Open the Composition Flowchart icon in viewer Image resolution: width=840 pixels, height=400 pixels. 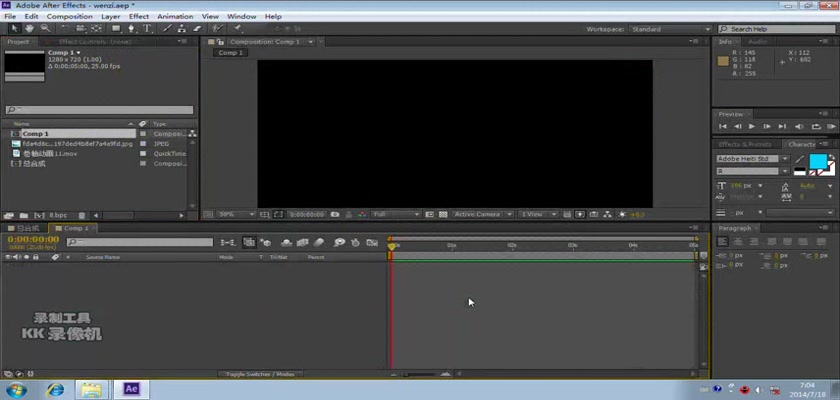pos(608,214)
